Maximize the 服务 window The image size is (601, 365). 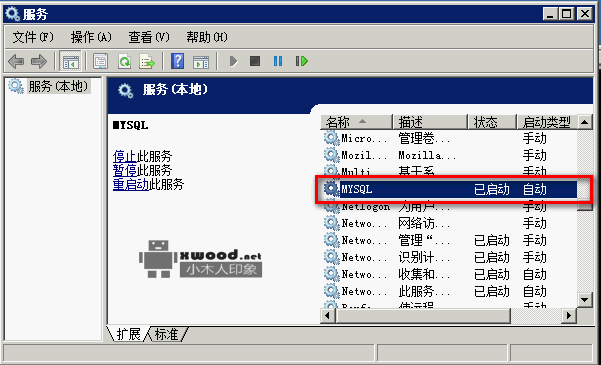tap(567, 14)
